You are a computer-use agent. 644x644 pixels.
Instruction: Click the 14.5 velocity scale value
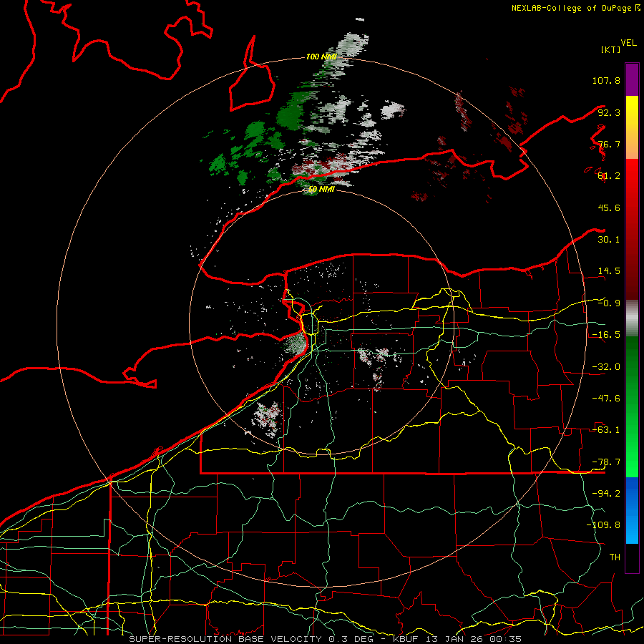pos(609,271)
